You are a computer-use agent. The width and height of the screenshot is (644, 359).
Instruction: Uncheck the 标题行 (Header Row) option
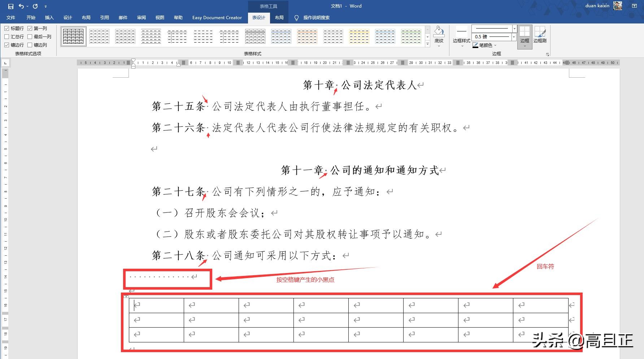coord(7,28)
